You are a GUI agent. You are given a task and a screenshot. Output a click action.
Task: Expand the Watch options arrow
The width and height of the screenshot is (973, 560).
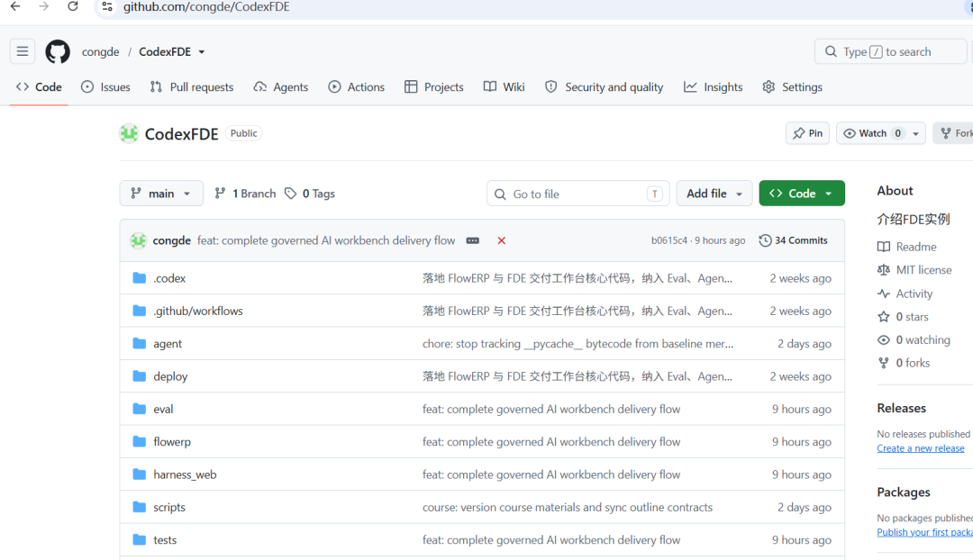coord(916,133)
